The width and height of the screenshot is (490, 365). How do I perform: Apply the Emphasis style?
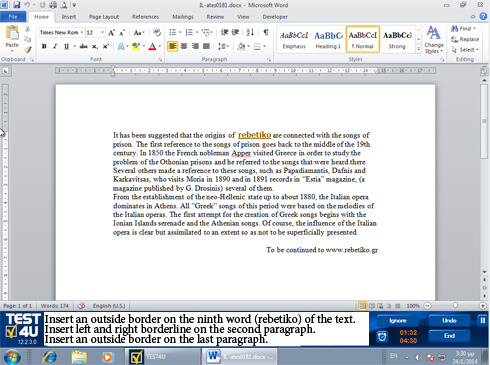(294, 40)
